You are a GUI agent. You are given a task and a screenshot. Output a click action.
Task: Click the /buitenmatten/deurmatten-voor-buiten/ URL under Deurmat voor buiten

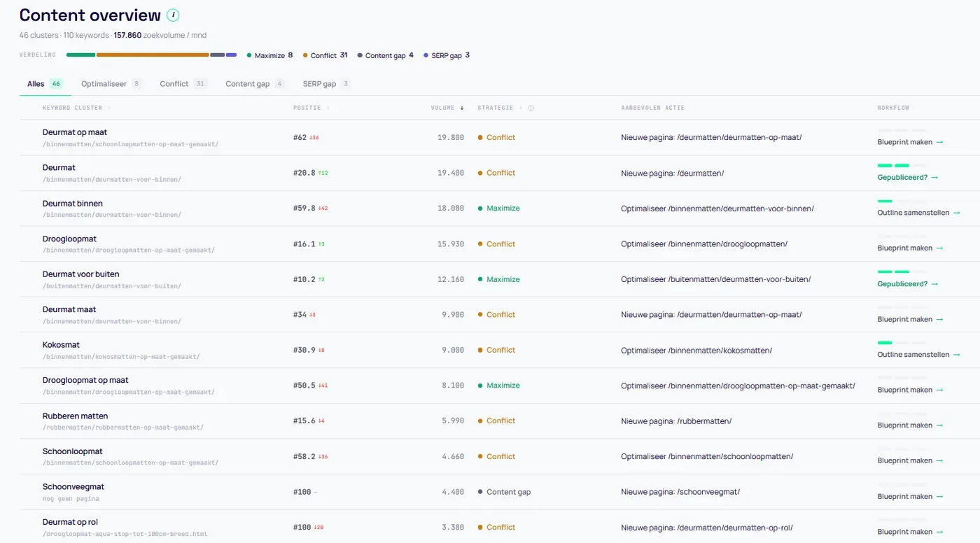pyautogui.click(x=112, y=286)
